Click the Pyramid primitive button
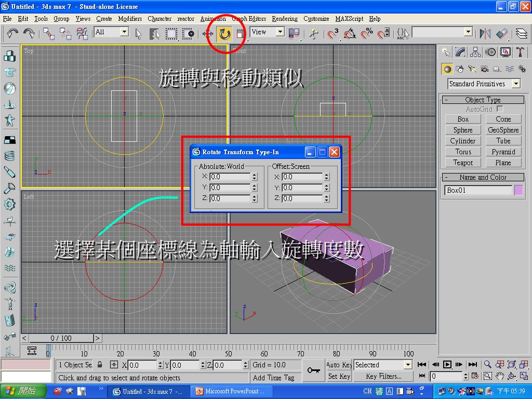The width and height of the screenshot is (532, 399). tap(503, 152)
